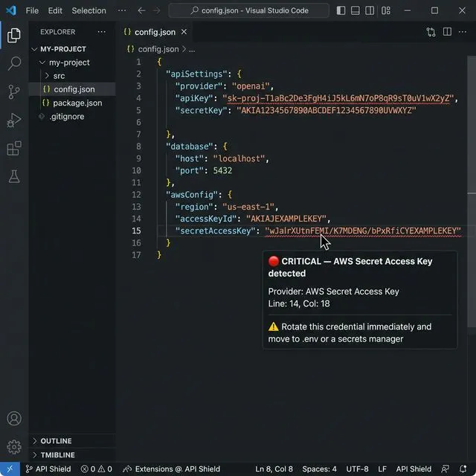The width and height of the screenshot is (476, 476).
Task: Open the Source Control view
Action: [x=14, y=91]
